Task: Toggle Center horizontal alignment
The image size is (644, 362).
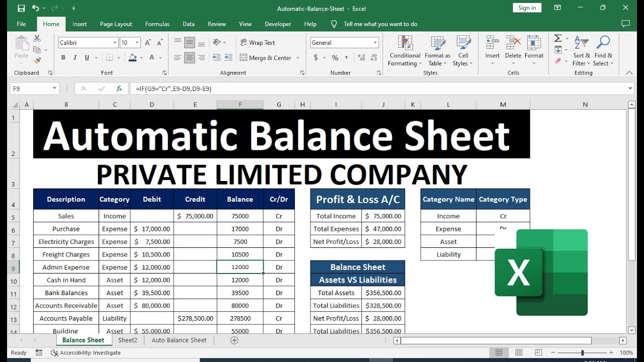Action: (x=190, y=58)
